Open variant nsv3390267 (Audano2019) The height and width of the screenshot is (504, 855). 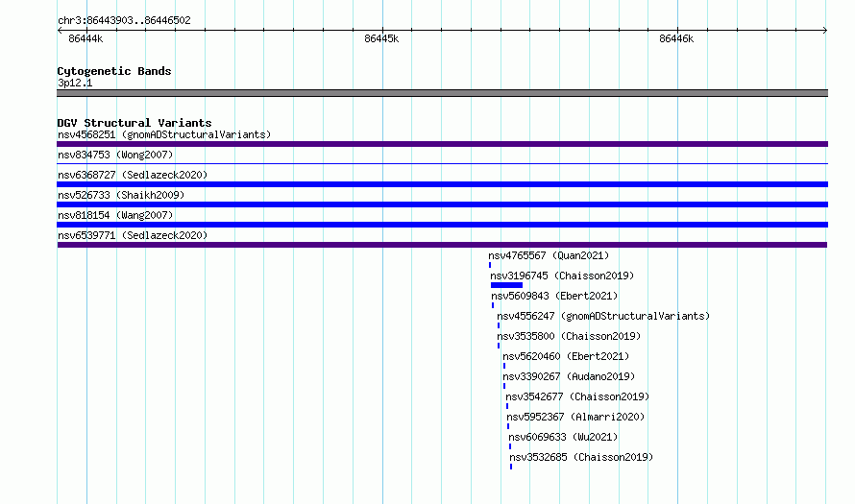pos(569,376)
